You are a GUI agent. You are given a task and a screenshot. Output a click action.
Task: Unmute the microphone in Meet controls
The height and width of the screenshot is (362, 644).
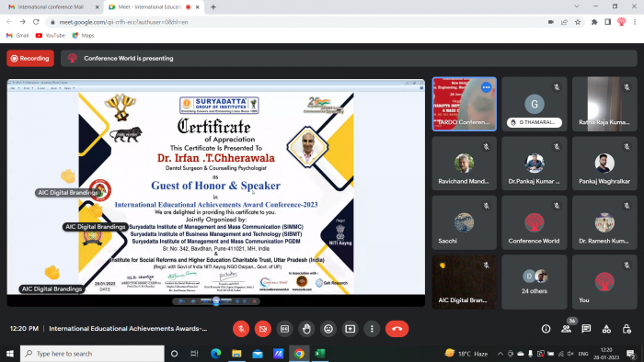pos(241,329)
